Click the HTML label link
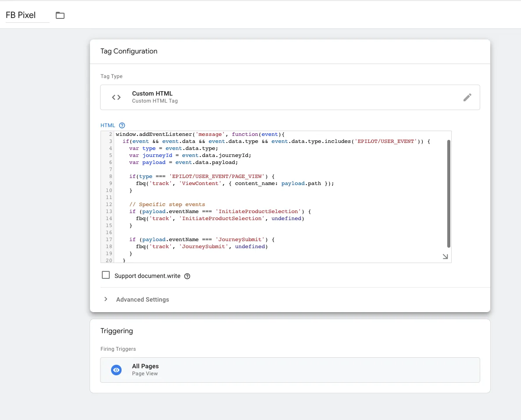521x420 pixels. 108,125
